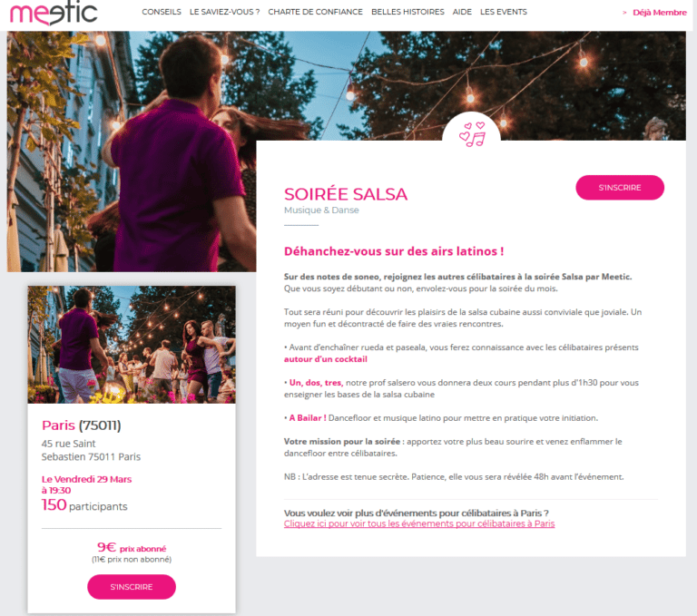Click the Le Vendredi 29 Mars date
Viewport: 697px width, 616px height.
pos(87,479)
